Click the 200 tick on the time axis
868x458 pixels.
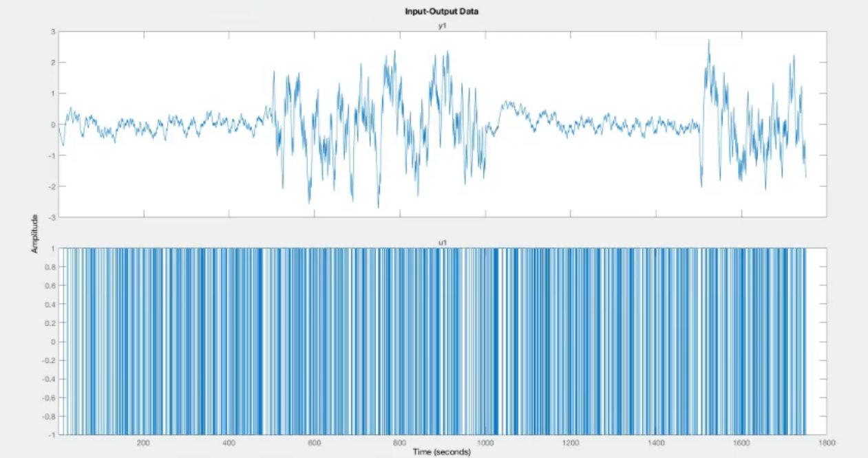144,444
